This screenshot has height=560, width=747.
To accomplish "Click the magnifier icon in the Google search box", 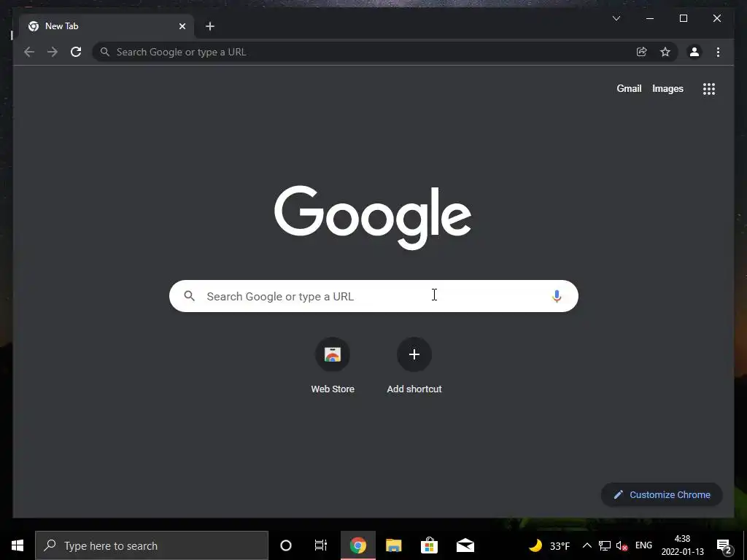I will tap(189, 296).
